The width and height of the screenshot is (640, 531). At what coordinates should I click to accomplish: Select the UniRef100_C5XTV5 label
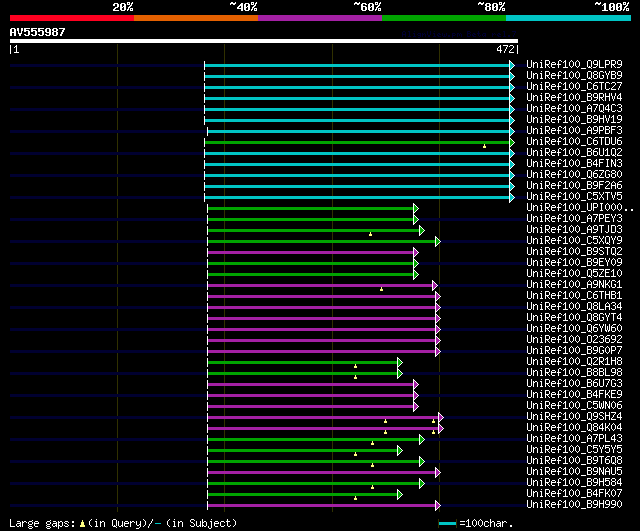574,197
